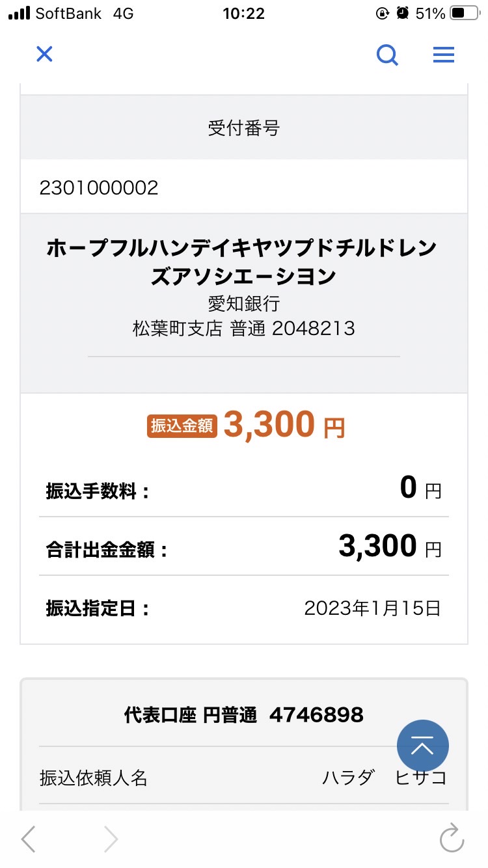Tap the 10:22 clock in status bar
Image resolution: width=488 pixels, height=868 pixels.
243,14
